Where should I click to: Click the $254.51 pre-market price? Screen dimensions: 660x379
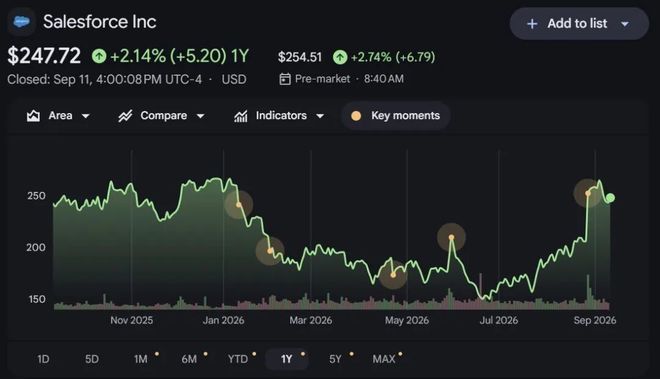300,57
